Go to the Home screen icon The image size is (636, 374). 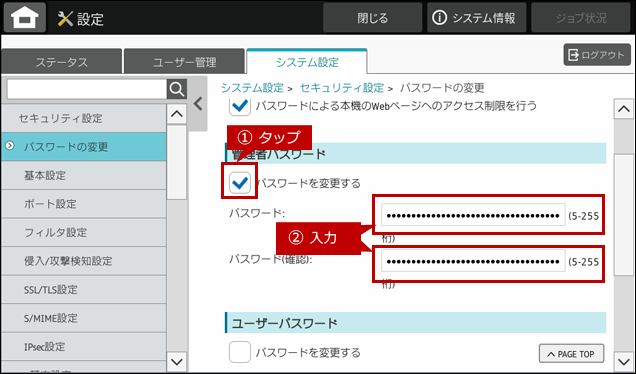pos(25,18)
